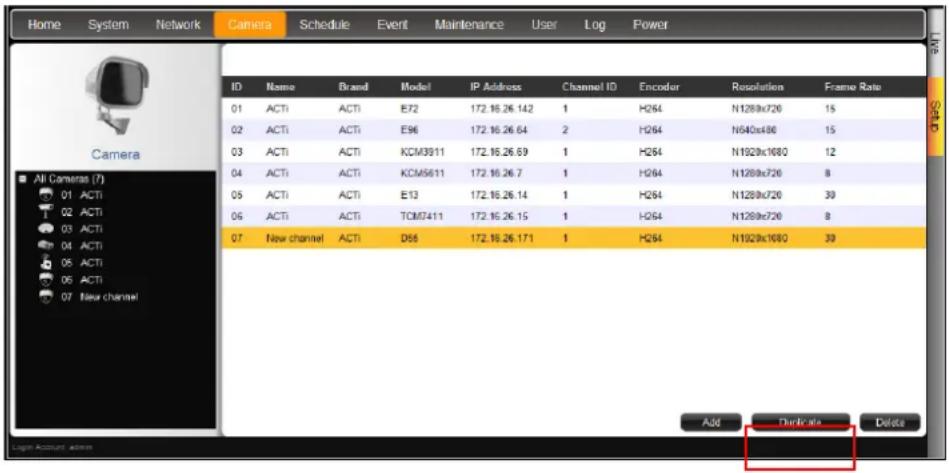Switch to the Live side tab

click(936, 44)
